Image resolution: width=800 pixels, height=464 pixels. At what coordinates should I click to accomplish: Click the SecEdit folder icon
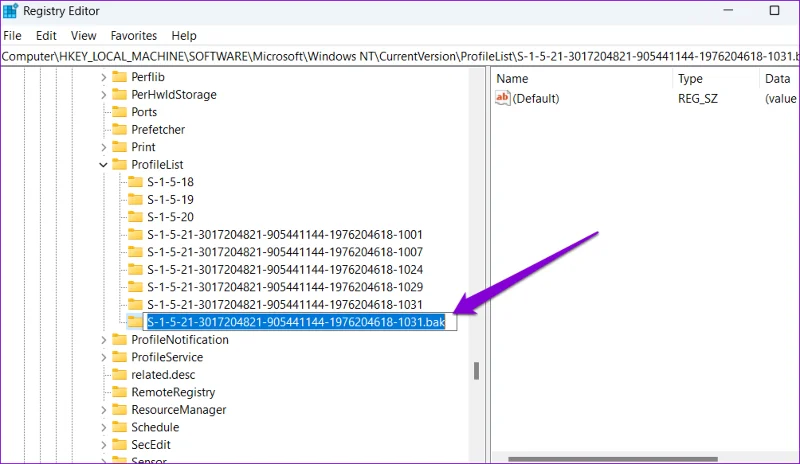(x=119, y=444)
